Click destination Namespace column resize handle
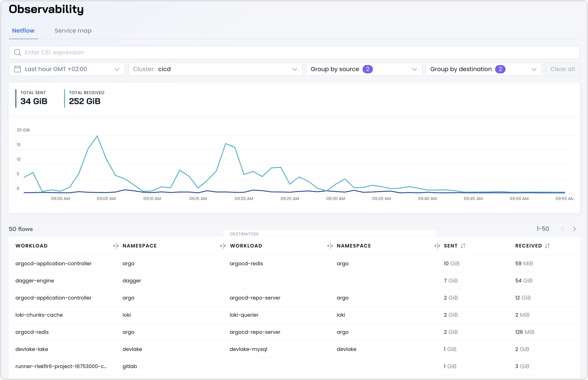Image resolution: width=588 pixels, height=380 pixels. click(437, 246)
